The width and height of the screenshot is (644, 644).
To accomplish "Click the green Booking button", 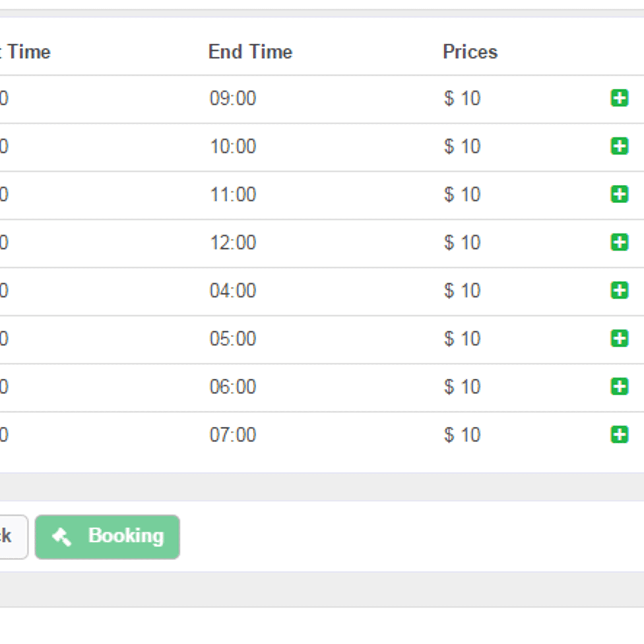I will pos(107,537).
